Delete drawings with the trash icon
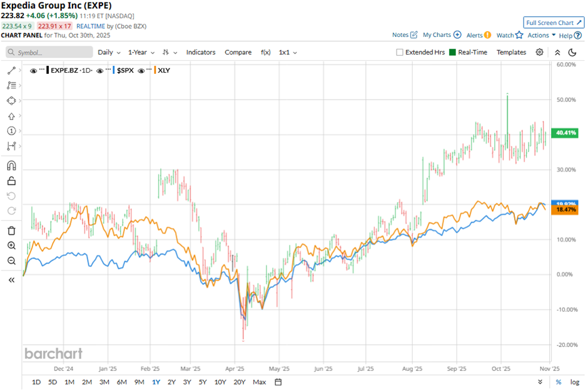The image size is (588, 390). [11, 230]
